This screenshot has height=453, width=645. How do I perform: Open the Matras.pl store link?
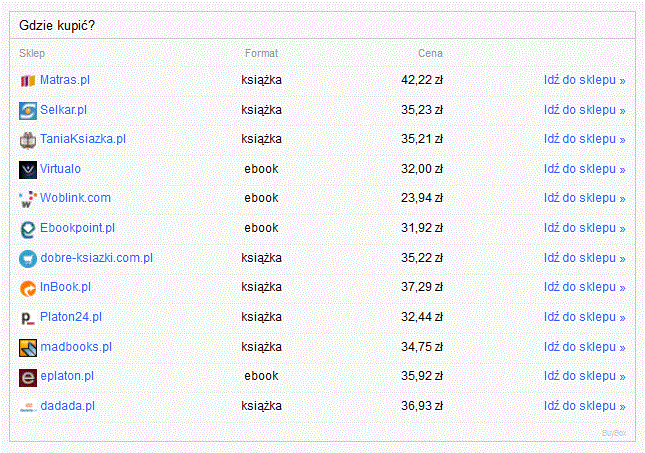(65, 80)
